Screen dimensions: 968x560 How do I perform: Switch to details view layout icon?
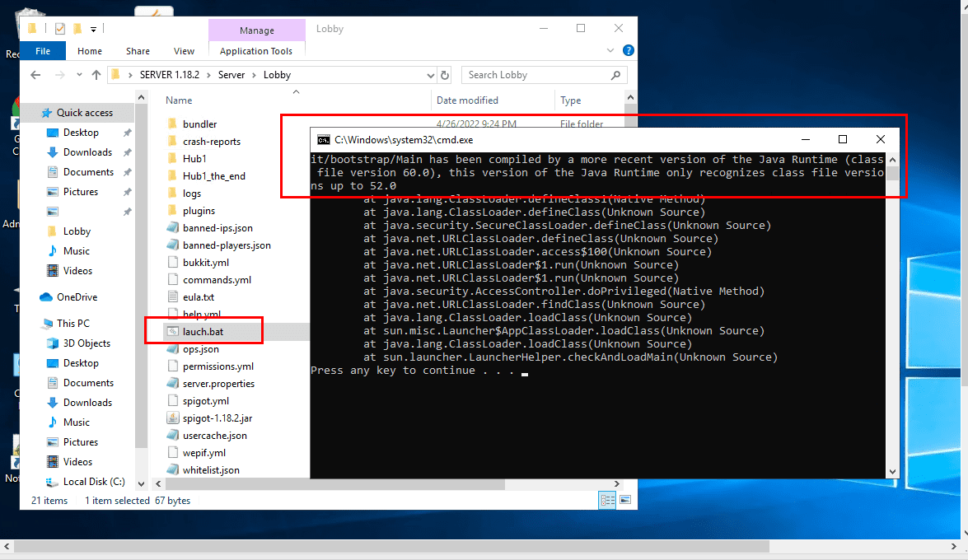point(607,500)
